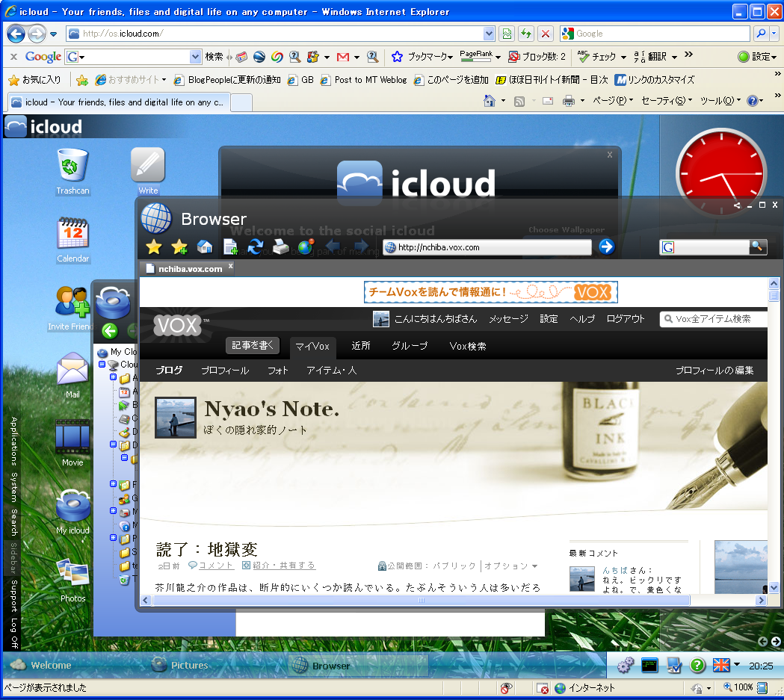Screen dimensions: 784x700
Task: Click the Vox全アイテム検索 search box
Action: coord(714,319)
